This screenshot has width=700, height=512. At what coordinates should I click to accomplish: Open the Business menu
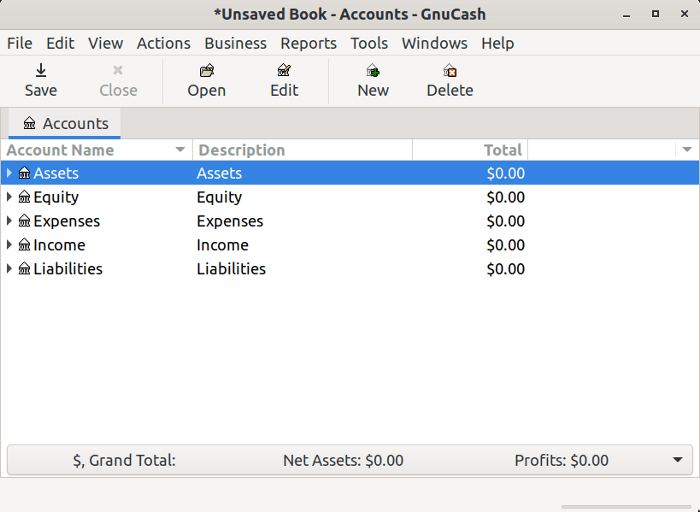[x=235, y=43]
